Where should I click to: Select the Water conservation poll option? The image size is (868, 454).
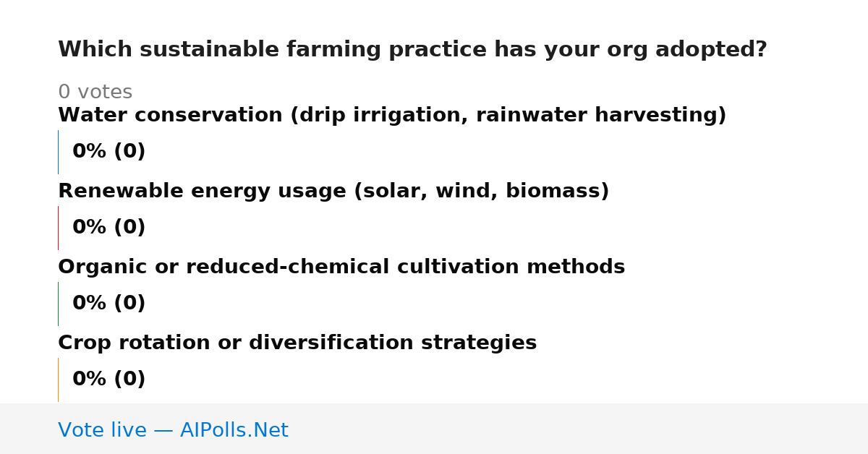point(392,116)
